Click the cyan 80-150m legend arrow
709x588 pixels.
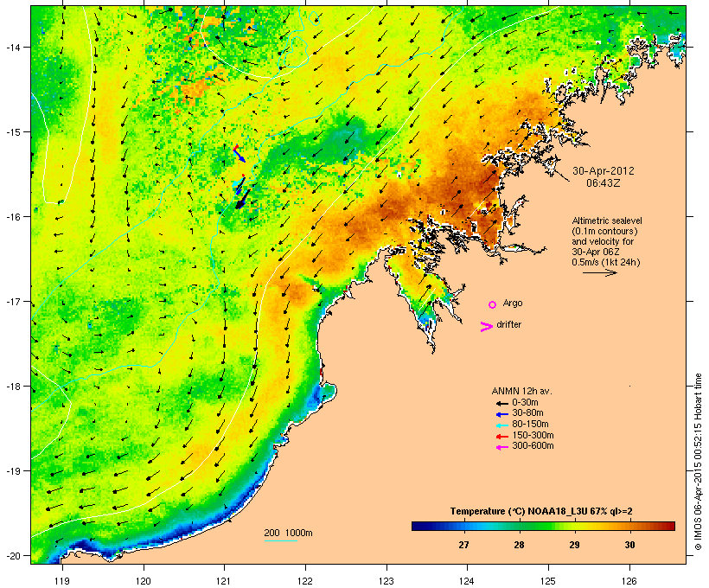point(501,425)
